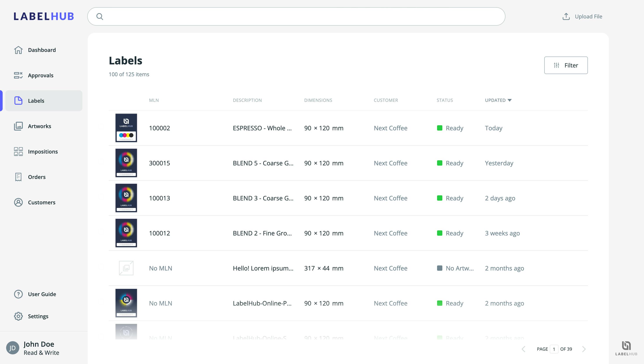The image size is (644, 364).
Task: Open the User Guide question-mark icon
Action: pyautogui.click(x=18, y=294)
